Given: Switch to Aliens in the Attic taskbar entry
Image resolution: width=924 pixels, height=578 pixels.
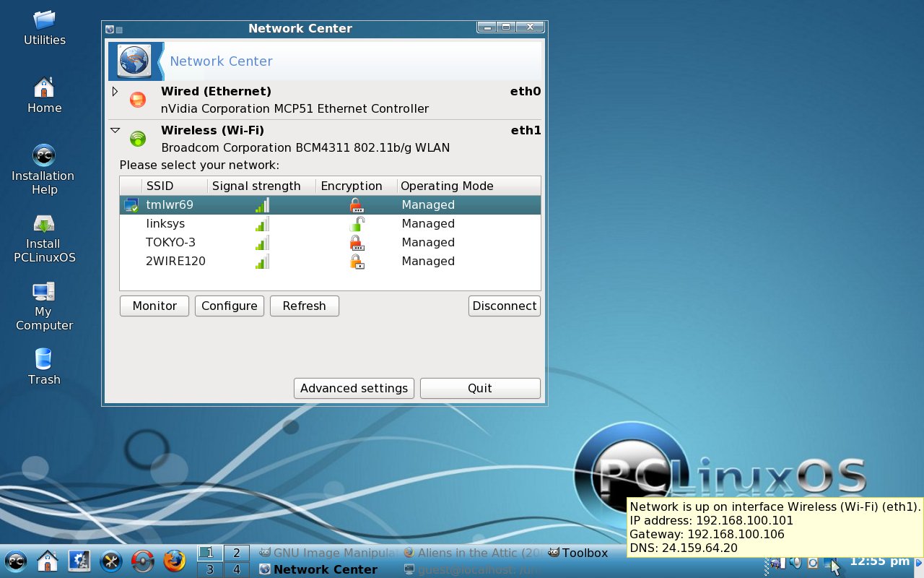Looking at the screenshot, I should (x=472, y=553).
